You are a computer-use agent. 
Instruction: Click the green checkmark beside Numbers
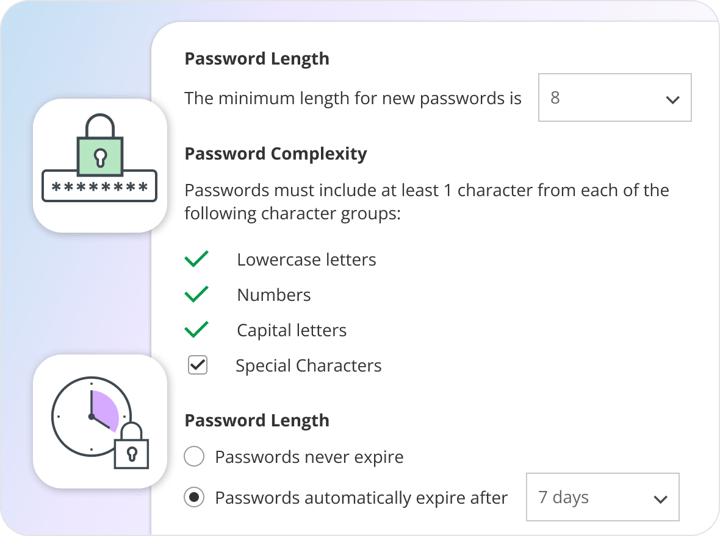(x=197, y=295)
